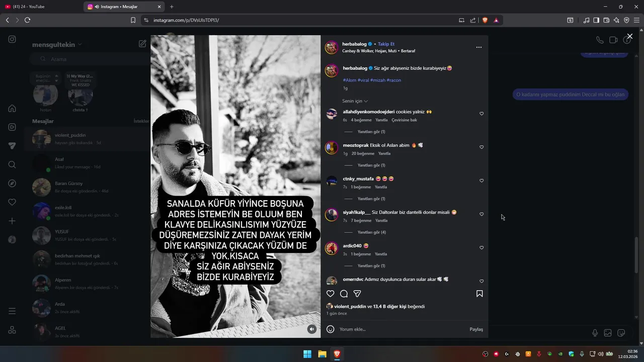
Task: Like the comment by omerrdvc
Action: click(x=481, y=281)
